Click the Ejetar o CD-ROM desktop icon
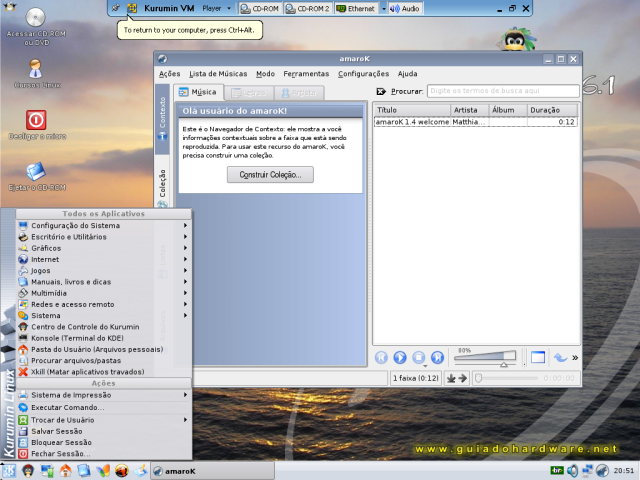 point(37,176)
